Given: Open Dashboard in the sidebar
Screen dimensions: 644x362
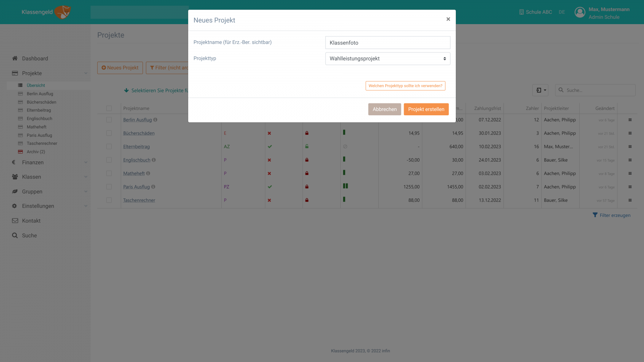Looking at the screenshot, I should 35,59.
